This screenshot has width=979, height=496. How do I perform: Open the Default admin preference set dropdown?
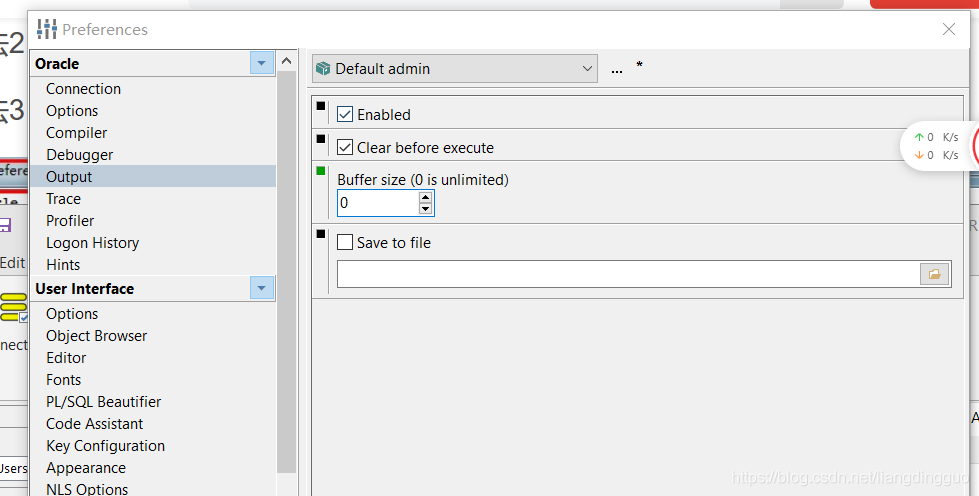point(586,69)
